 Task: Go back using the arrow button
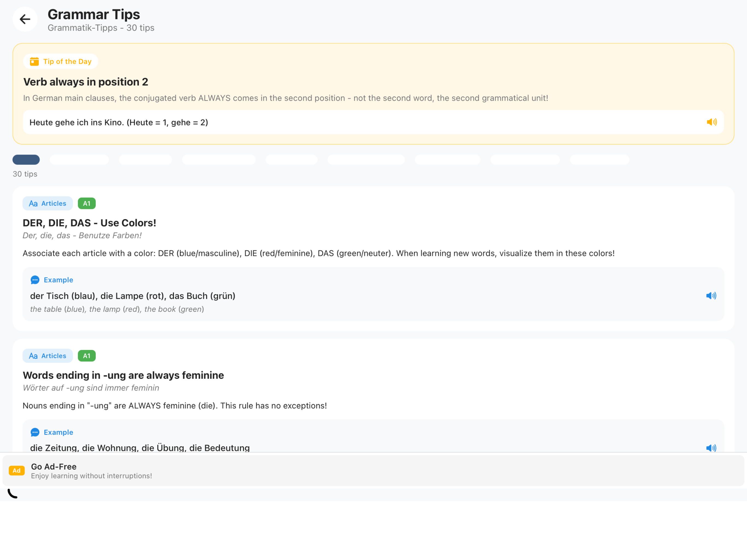point(25,19)
